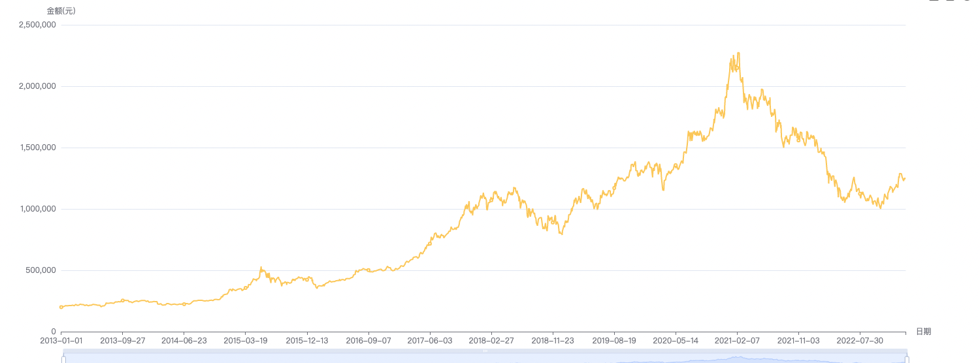
Task: Click the 2021-02-07 date label
Action: (x=737, y=341)
